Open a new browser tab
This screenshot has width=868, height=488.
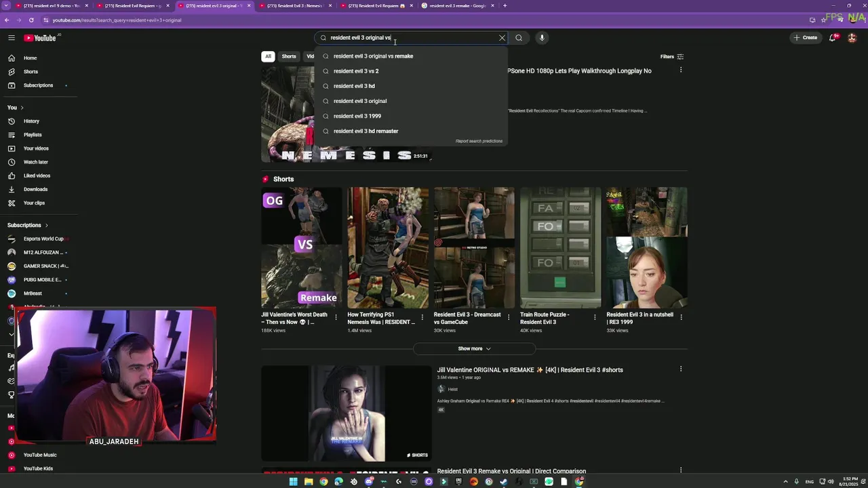[x=505, y=5]
